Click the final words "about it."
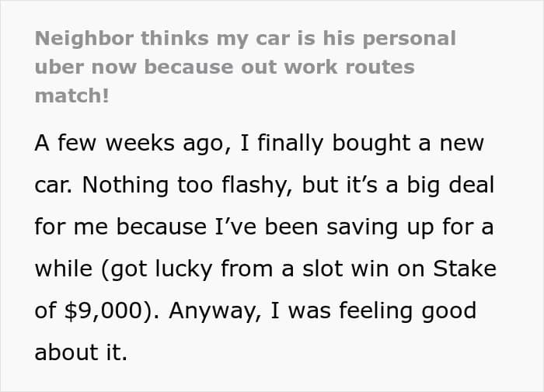The image size is (544, 392). click(x=81, y=352)
